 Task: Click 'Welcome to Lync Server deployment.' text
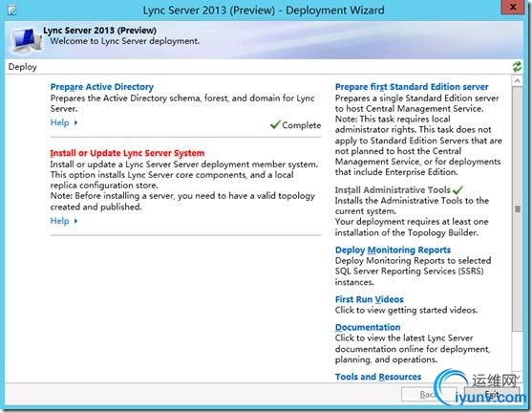coord(125,41)
